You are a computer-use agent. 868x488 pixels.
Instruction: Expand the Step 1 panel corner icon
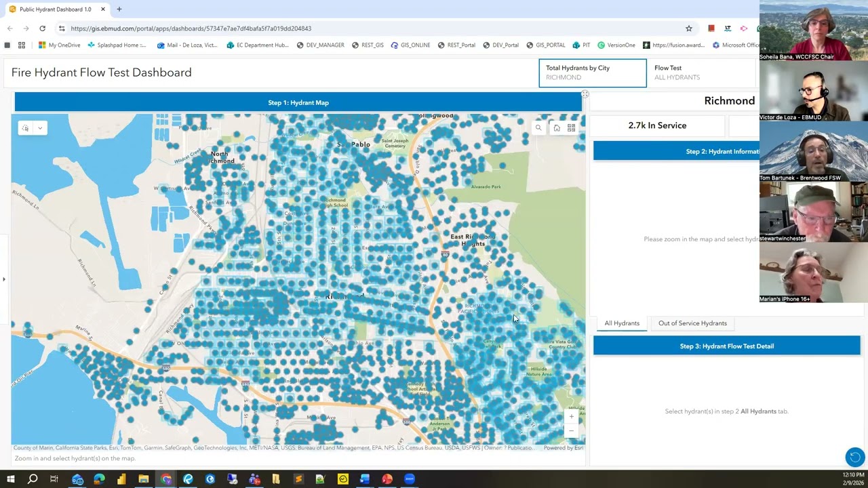pyautogui.click(x=585, y=94)
